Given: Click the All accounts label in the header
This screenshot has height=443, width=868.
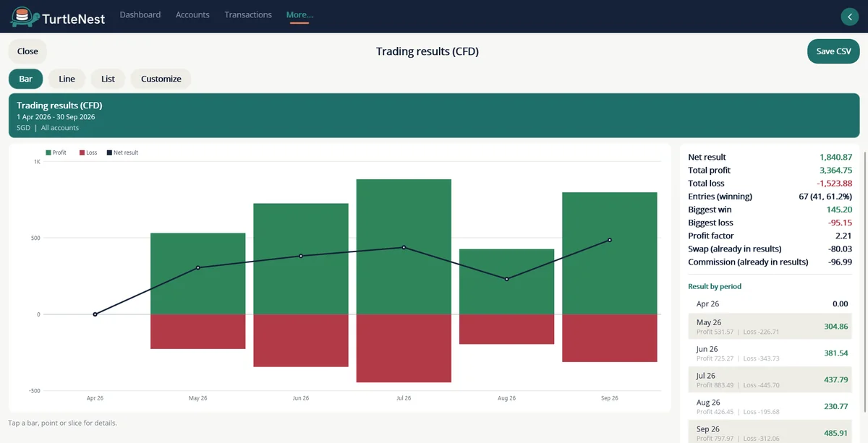Looking at the screenshot, I should coord(60,128).
